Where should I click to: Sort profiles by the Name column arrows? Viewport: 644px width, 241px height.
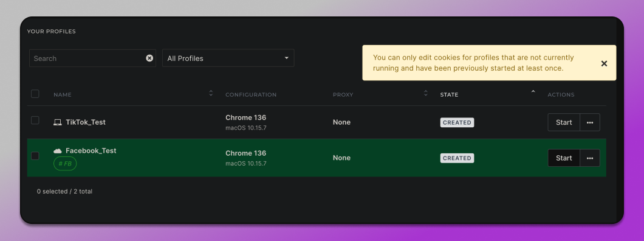pos(211,93)
